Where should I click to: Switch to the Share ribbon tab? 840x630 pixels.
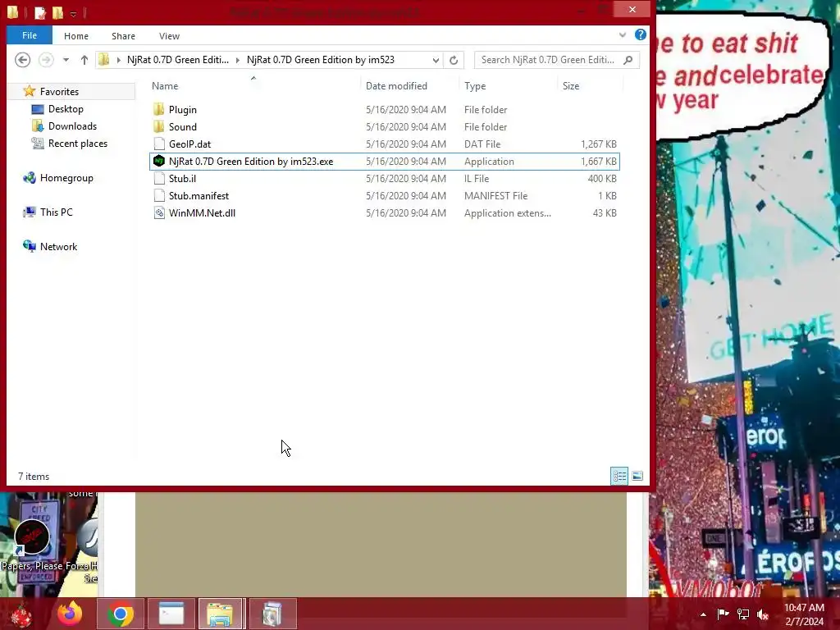click(123, 36)
